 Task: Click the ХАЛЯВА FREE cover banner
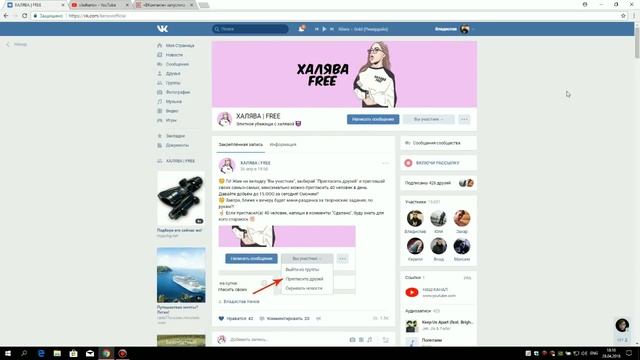(344, 74)
